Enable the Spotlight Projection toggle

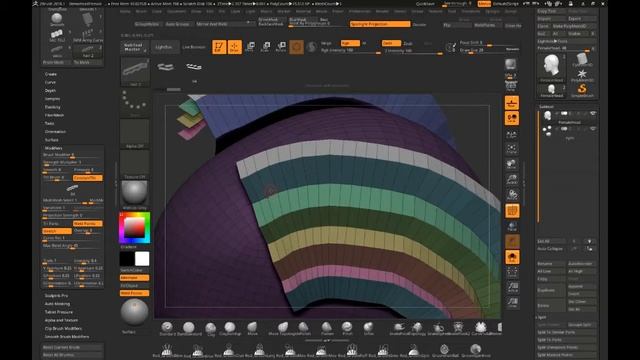(x=380, y=24)
